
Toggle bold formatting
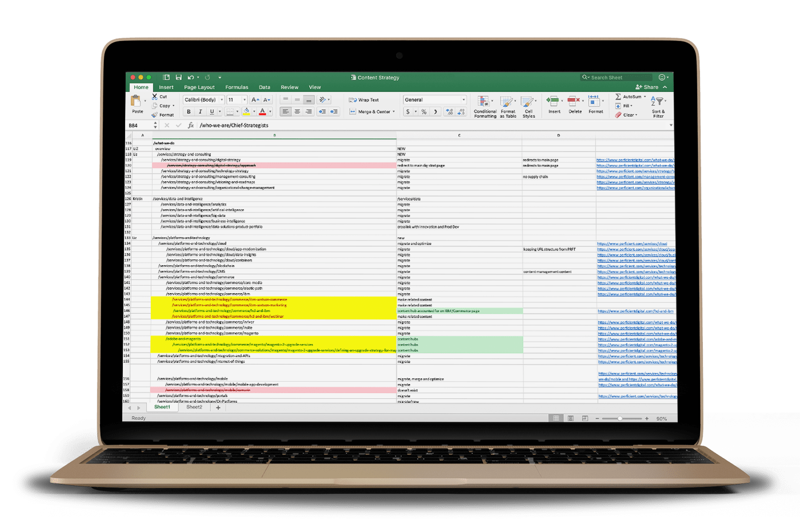pyautogui.click(x=189, y=111)
